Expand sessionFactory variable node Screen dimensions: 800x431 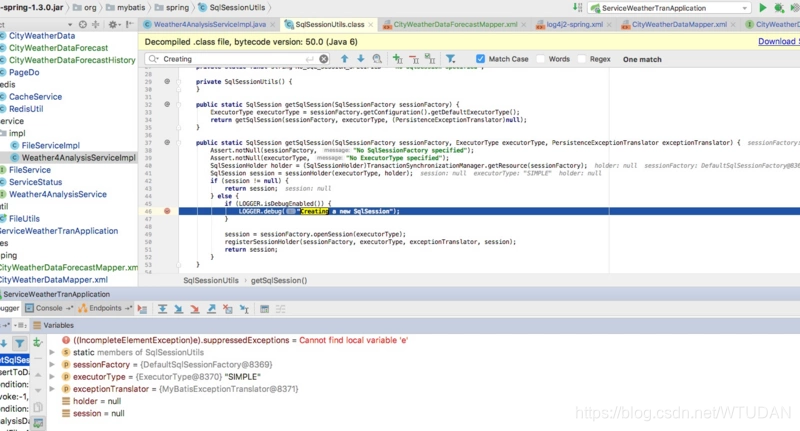pyautogui.click(x=52, y=365)
